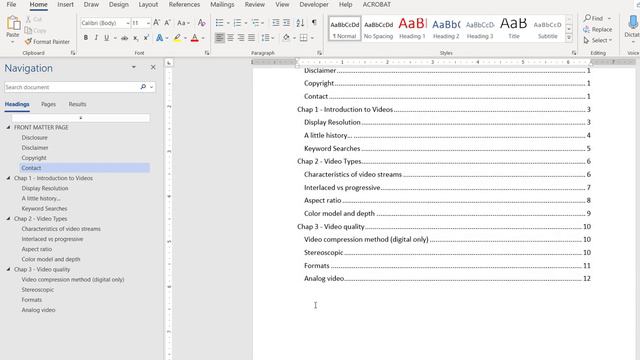The image size is (640, 360).
Task: Toggle Show/Hide paragraph marks
Action: point(314,23)
